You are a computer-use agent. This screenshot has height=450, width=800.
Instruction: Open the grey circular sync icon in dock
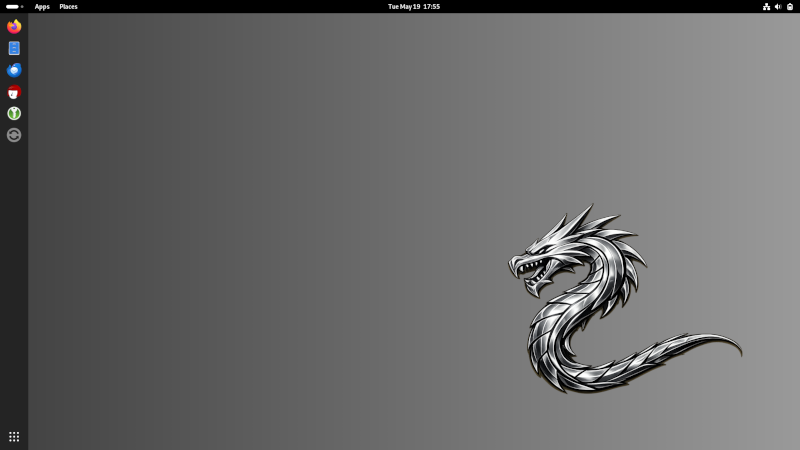pos(14,135)
